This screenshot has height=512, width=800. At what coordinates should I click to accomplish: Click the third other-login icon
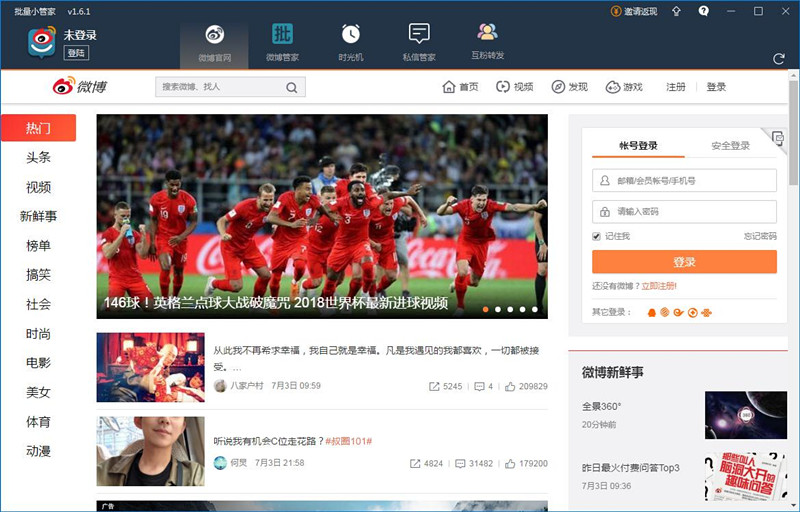679,313
